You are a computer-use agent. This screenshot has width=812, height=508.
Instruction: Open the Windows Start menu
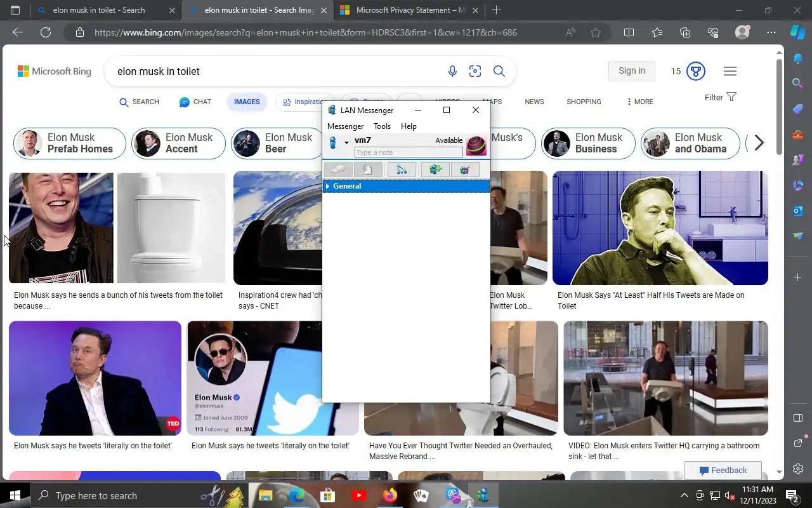coord(15,495)
